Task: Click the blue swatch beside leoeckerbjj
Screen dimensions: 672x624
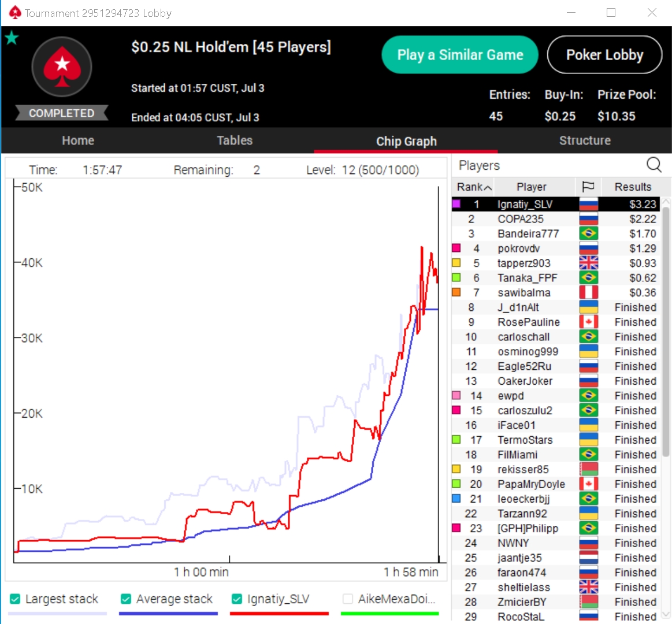Action: [x=456, y=499]
